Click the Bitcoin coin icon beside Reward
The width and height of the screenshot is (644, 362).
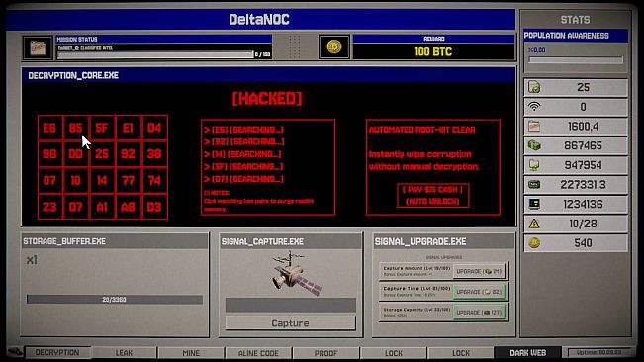(334, 46)
